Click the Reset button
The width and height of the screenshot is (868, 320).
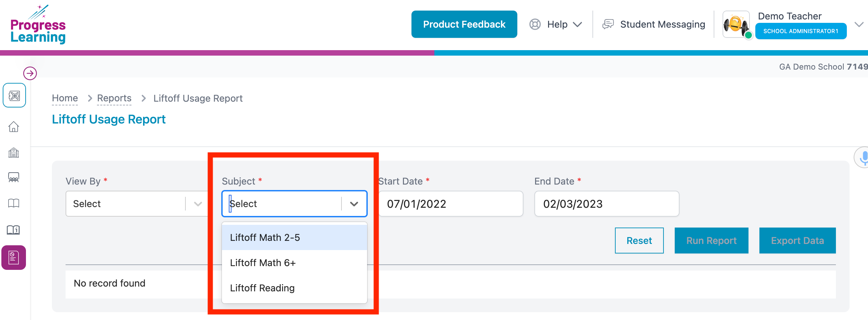639,241
